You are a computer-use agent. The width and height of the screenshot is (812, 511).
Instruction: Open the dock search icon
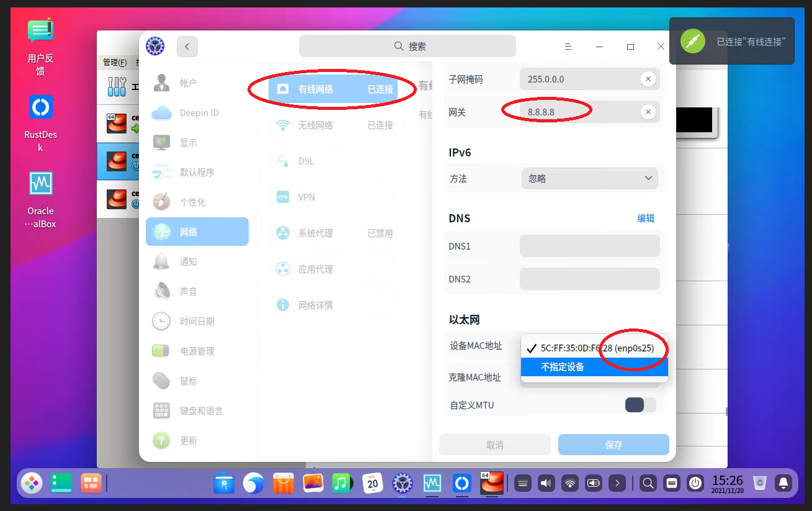pos(648,483)
